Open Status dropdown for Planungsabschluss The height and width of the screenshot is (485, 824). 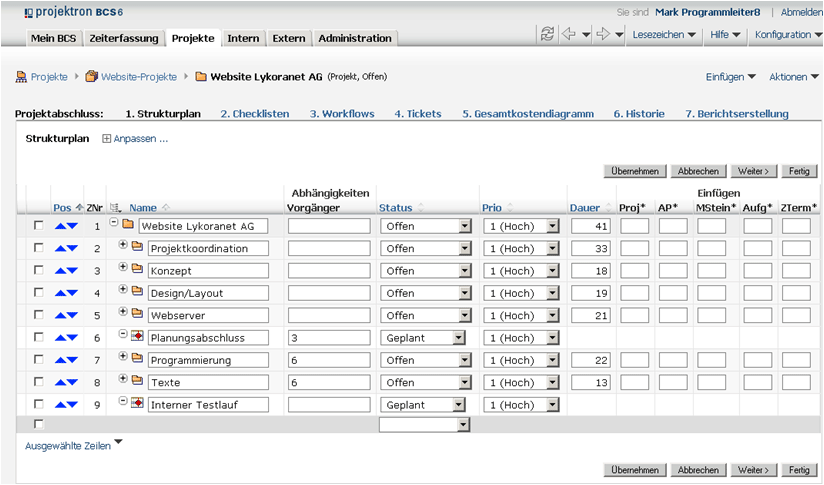[x=459, y=338]
